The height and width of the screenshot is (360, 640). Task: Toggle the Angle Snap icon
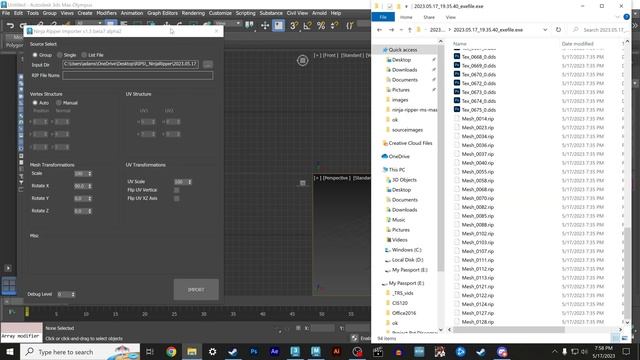coord(307,26)
